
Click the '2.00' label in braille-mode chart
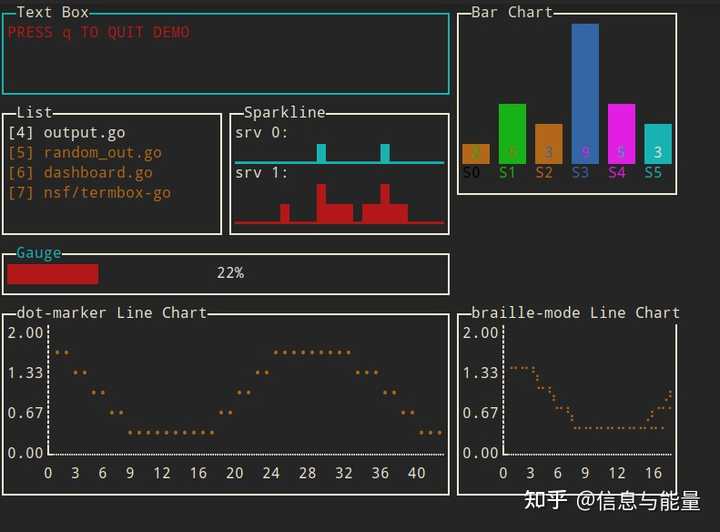click(480, 333)
